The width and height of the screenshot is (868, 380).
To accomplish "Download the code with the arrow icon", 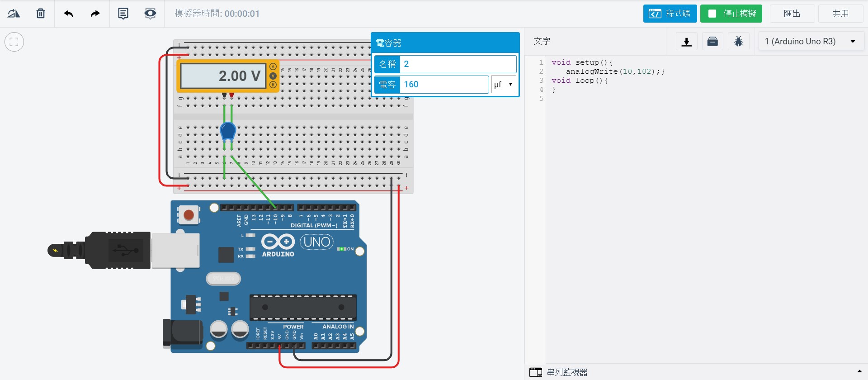I will [x=687, y=42].
